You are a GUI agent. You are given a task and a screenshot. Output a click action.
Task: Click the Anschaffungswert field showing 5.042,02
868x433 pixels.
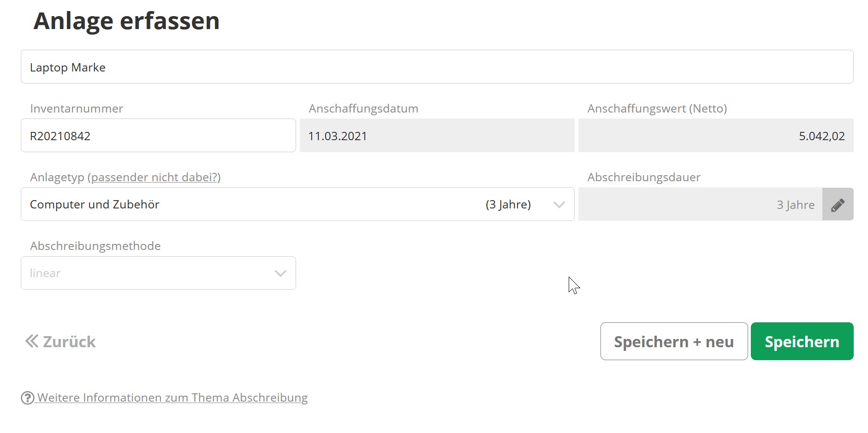tap(715, 136)
